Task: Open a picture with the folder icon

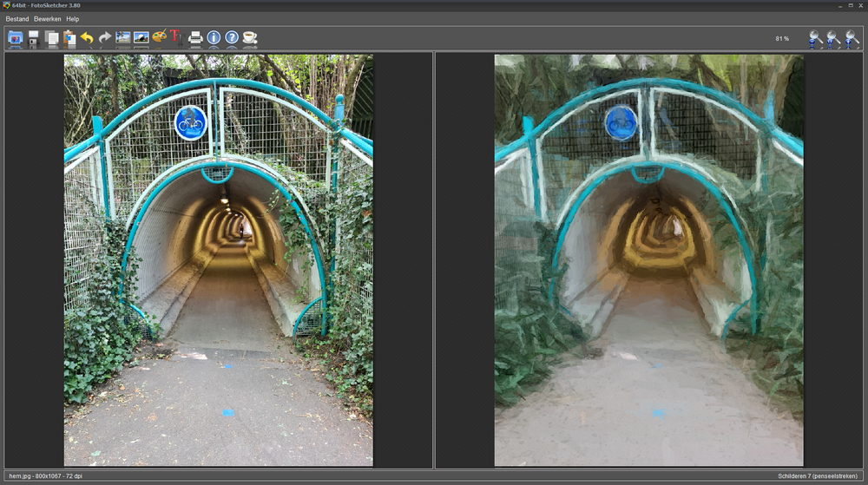Action: (16, 38)
